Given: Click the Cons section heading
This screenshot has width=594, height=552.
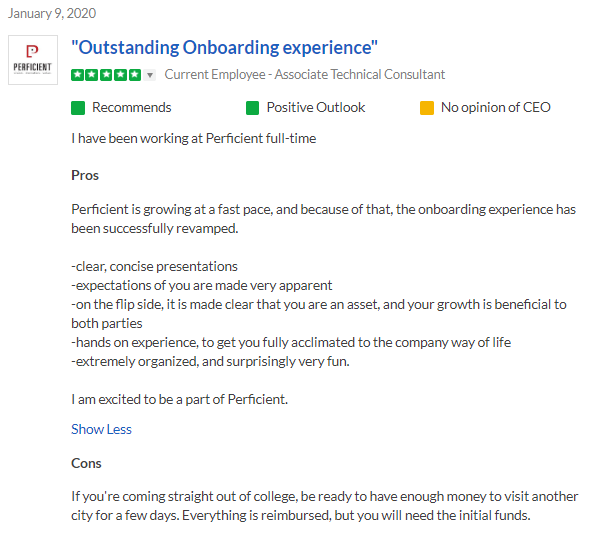Looking at the screenshot, I should [x=86, y=463].
